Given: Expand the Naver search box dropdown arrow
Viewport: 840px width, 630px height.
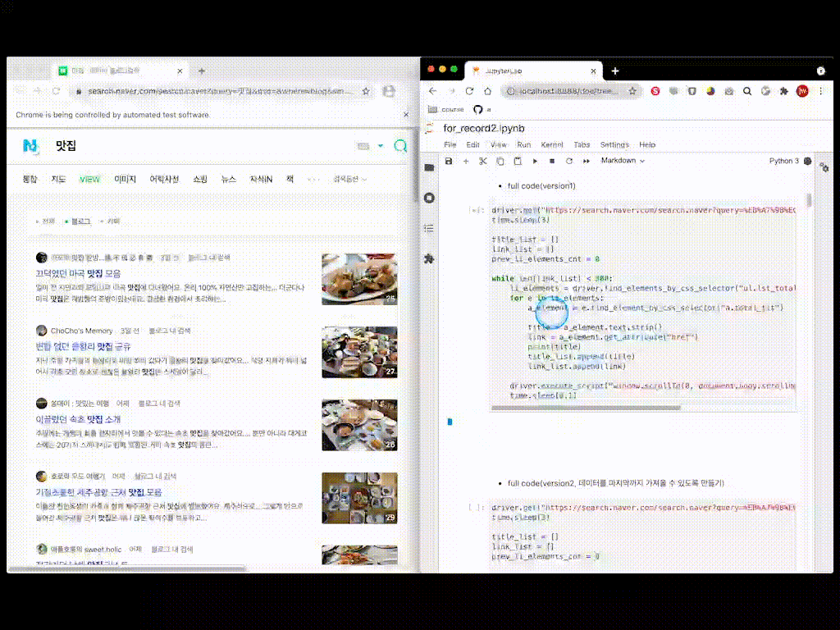Looking at the screenshot, I should [381, 146].
